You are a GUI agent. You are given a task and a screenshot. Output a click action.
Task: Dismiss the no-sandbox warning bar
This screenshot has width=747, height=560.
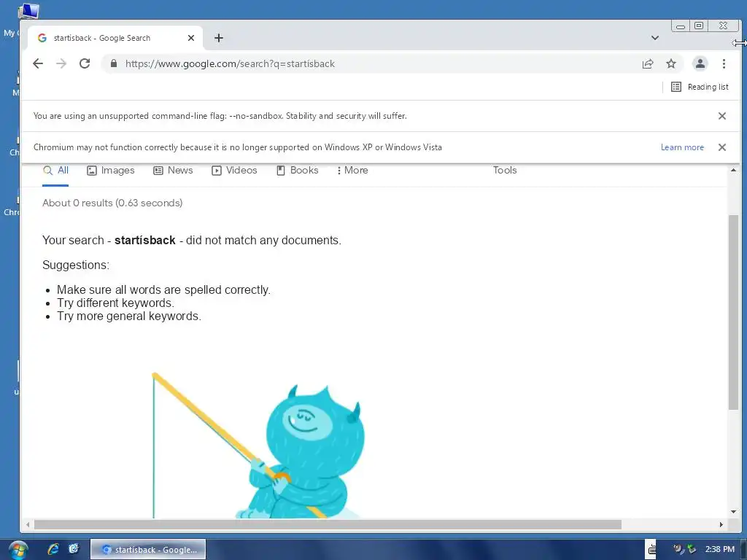click(x=721, y=116)
